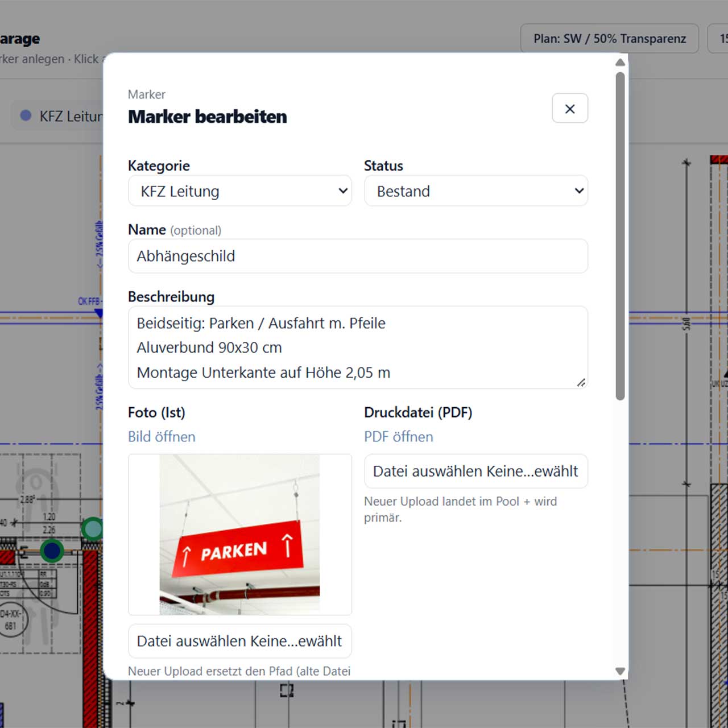This screenshot has height=728, width=728.
Task: Click the KFZ Leitung legend color dot
Action: pos(26,115)
